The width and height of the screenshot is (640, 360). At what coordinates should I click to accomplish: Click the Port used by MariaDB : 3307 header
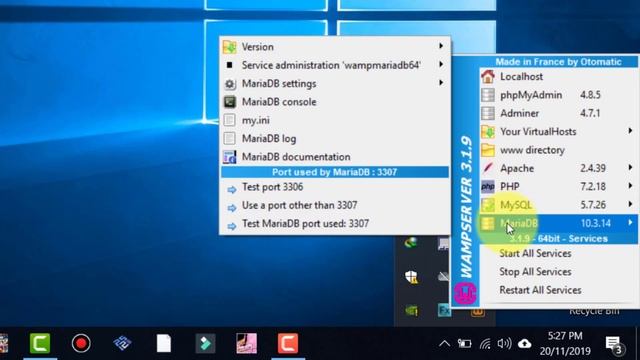(335, 172)
